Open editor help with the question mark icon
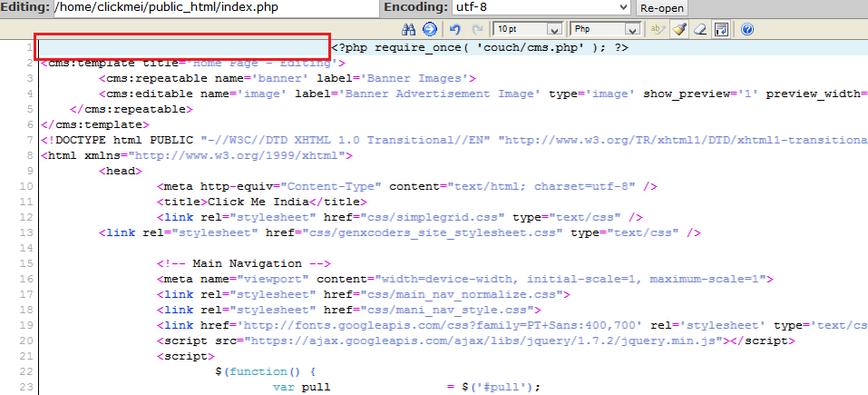The image size is (868, 395). click(x=747, y=29)
